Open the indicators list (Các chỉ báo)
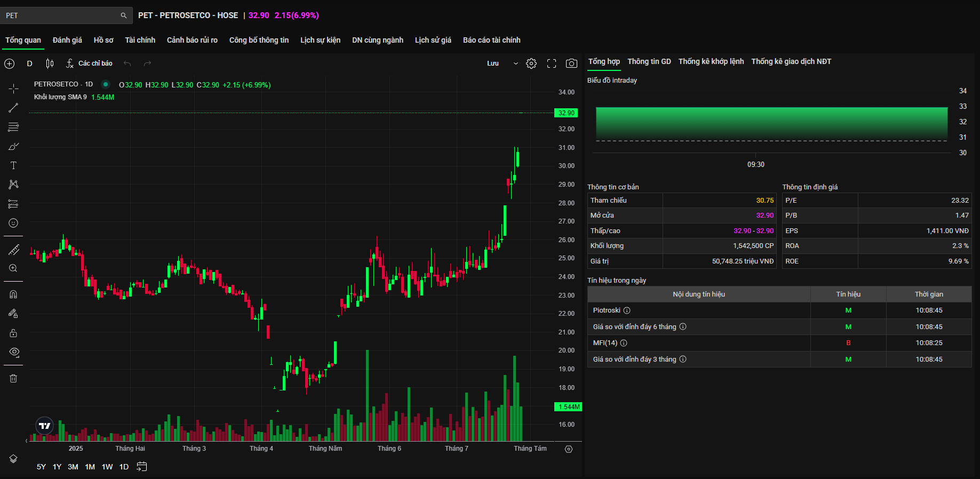This screenshot has height=479, width=980. [x=89, y=63]
